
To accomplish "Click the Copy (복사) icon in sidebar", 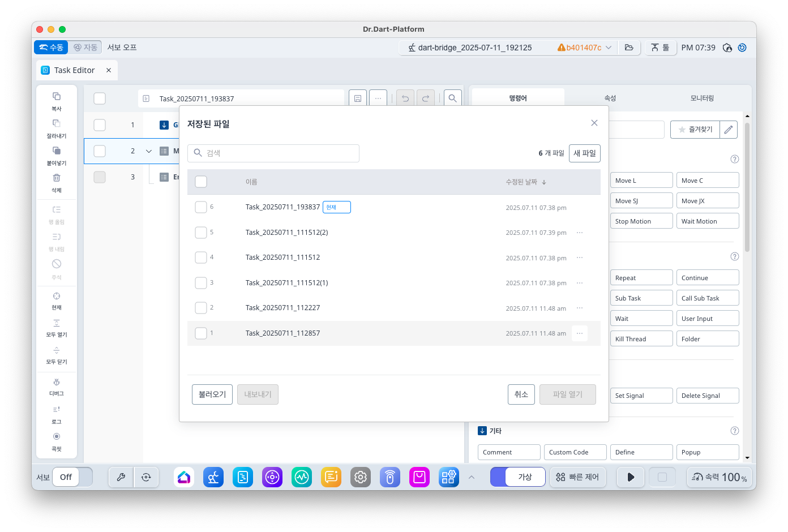I will [57, 97].
